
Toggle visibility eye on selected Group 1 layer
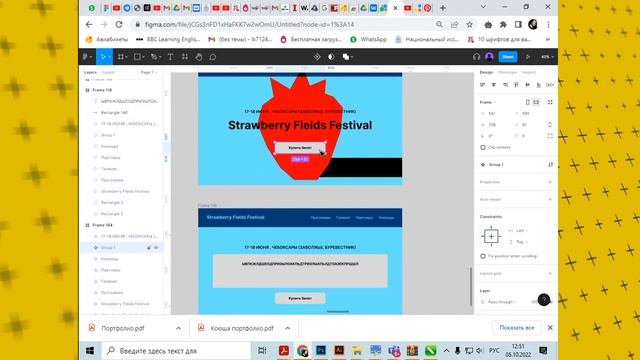156,247
